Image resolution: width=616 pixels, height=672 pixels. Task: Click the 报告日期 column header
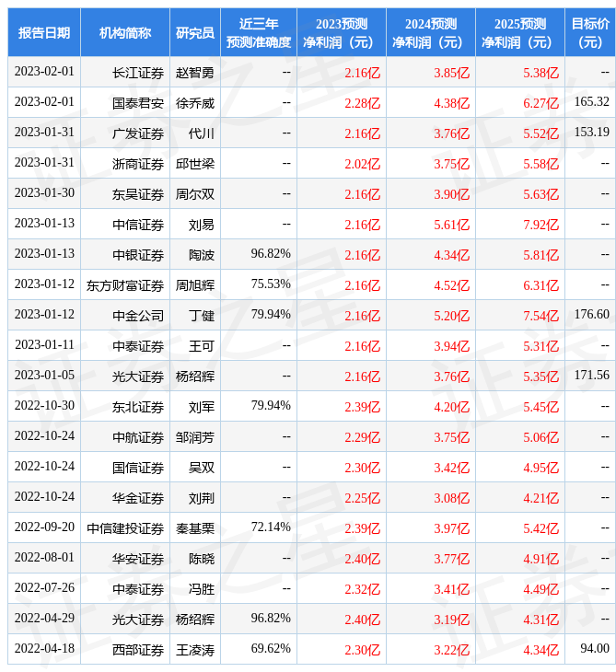click(x=44, y=32)
